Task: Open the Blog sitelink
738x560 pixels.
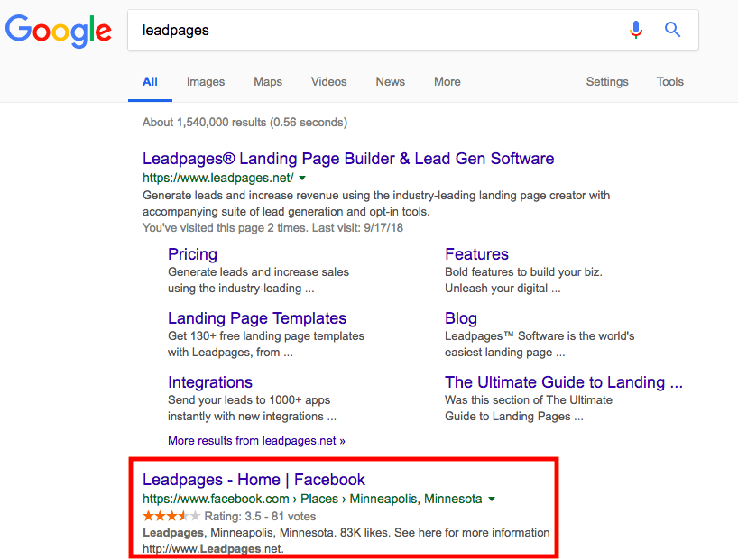Action: coord(461,318)
